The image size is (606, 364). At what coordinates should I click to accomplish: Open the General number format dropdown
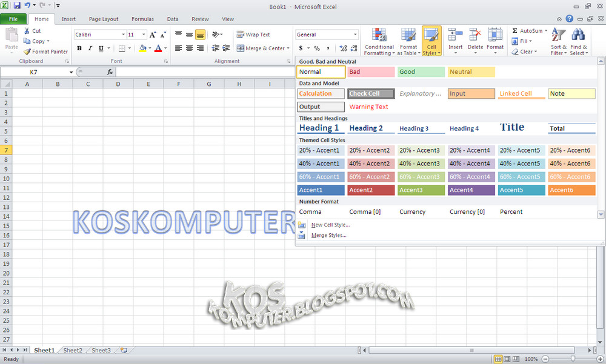pos(355,35)
